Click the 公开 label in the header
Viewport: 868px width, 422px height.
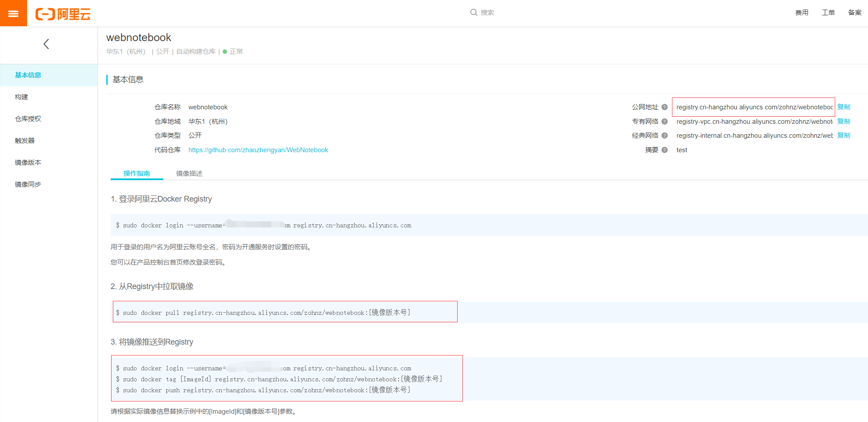(163, 52)
